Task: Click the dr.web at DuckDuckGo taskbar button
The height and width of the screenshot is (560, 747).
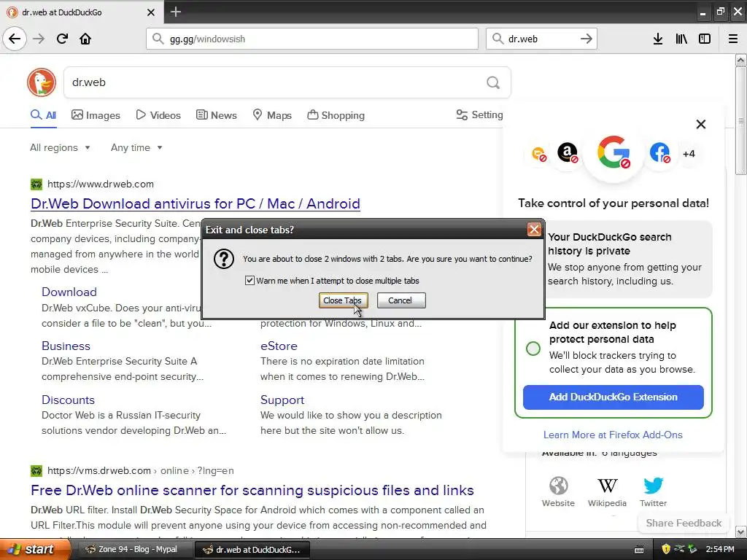Action: point(253,550)
